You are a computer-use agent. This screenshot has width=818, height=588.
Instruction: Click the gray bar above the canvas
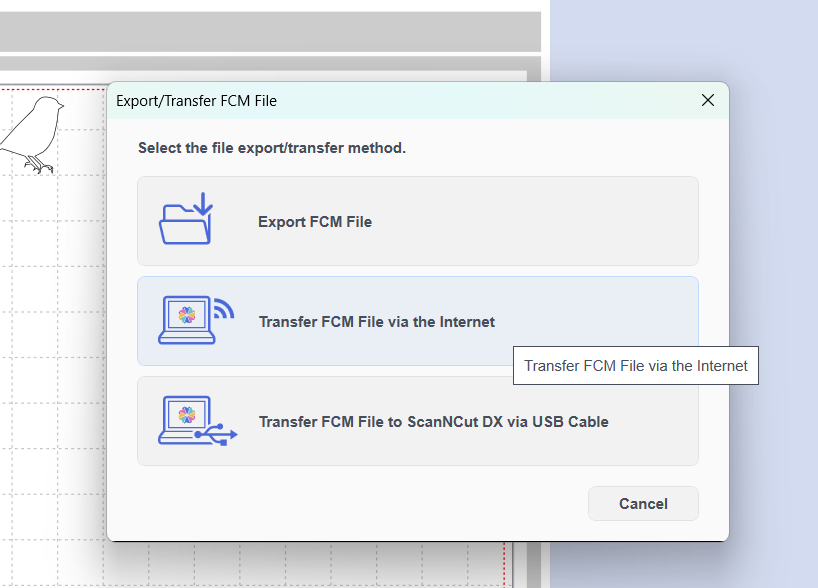pyautogui.click(x=270, y=32)
